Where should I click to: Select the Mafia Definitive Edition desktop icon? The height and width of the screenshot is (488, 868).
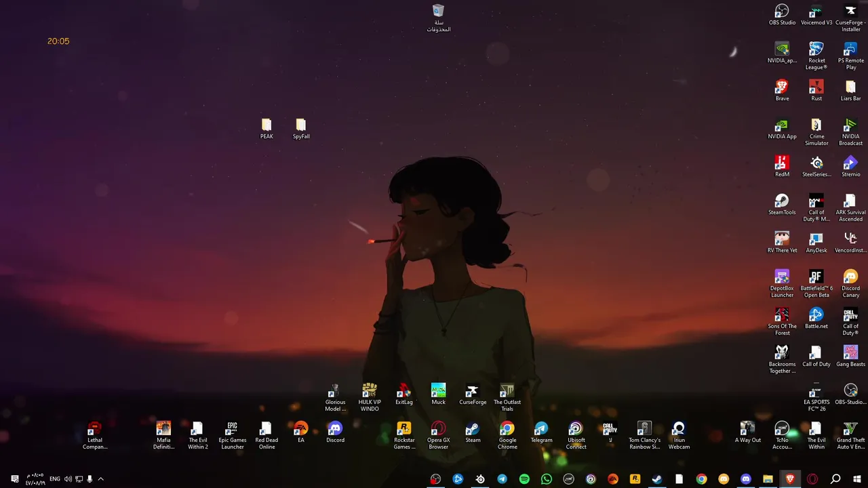pos(163,435)
